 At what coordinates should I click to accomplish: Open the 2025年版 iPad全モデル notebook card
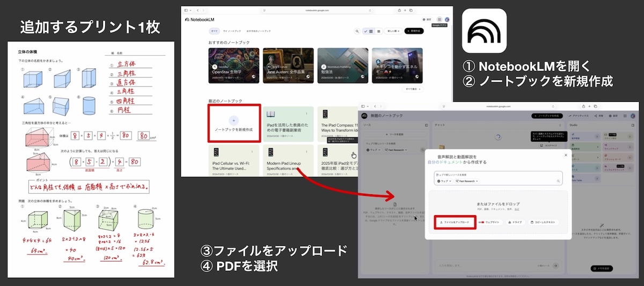pyautogui.click(x=338, y=161)
